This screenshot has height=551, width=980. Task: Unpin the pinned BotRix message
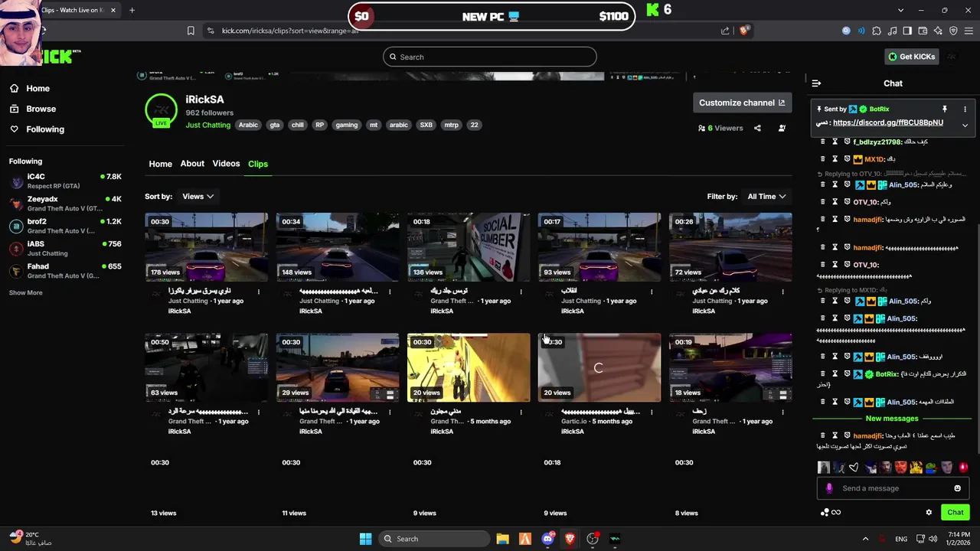[944, 109]
